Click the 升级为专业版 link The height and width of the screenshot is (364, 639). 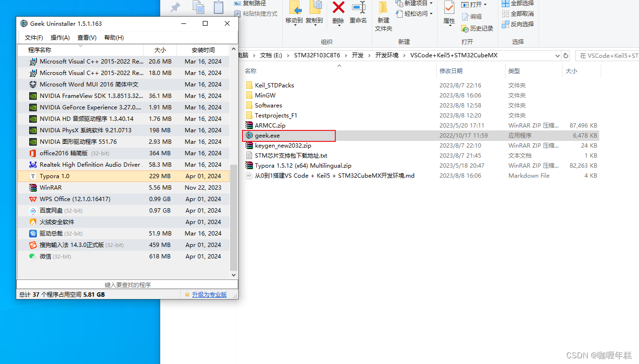click(x=209, y=295)
